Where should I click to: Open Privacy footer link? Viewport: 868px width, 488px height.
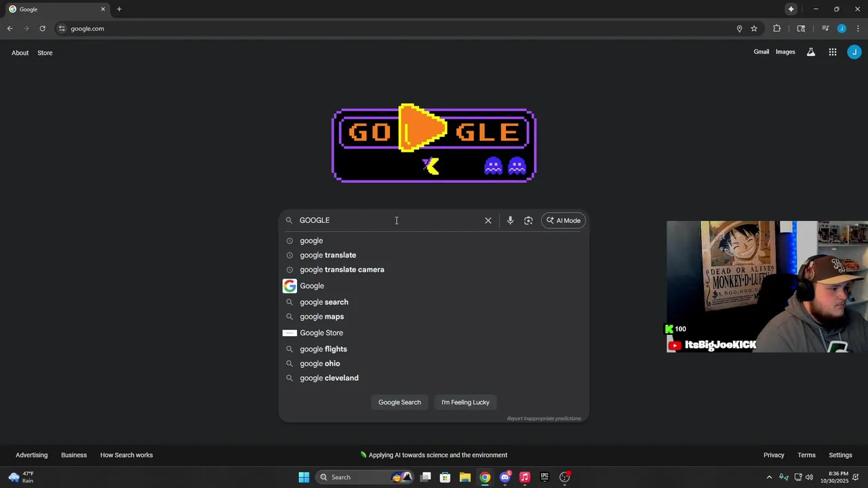[x=774, y=455]
